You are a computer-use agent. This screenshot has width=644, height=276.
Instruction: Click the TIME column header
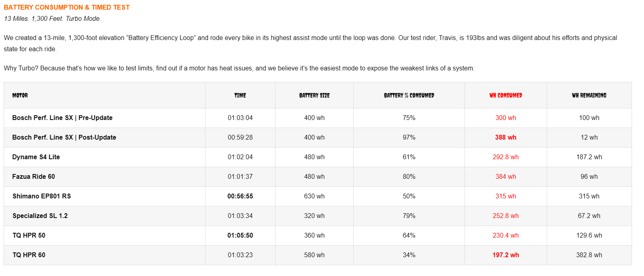pos(240,95)
